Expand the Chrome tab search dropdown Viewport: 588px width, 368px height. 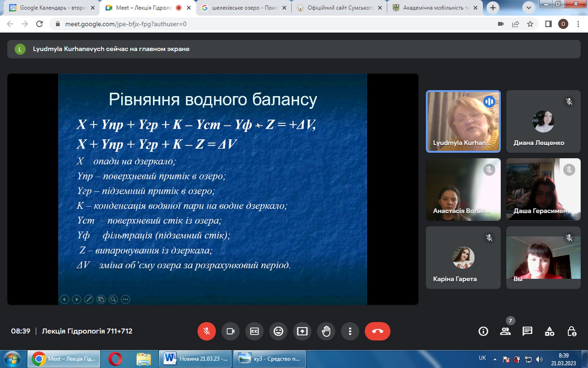[x=528, y=7]
